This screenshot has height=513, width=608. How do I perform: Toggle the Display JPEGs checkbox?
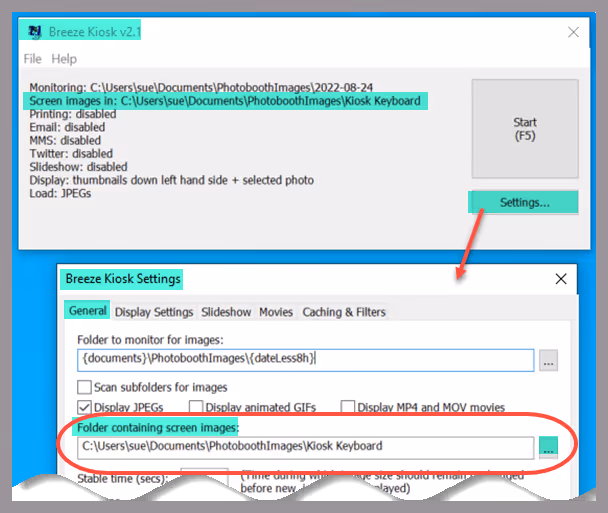[85, 407]
